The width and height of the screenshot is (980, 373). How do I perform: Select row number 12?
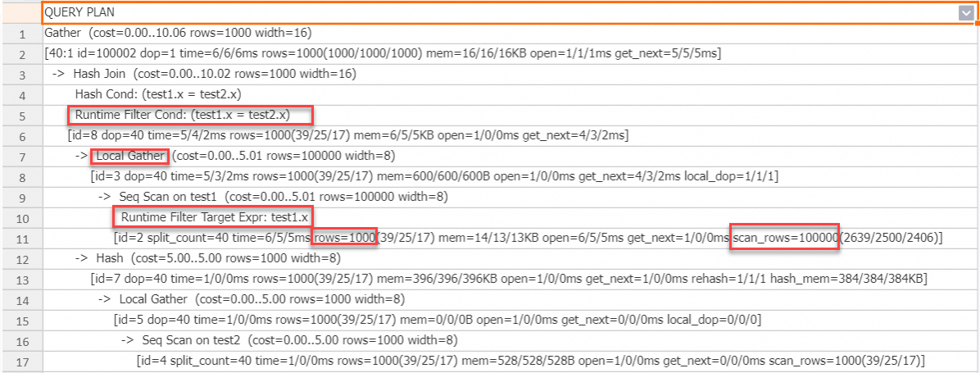pyautogui.click(x=20, y=258)
